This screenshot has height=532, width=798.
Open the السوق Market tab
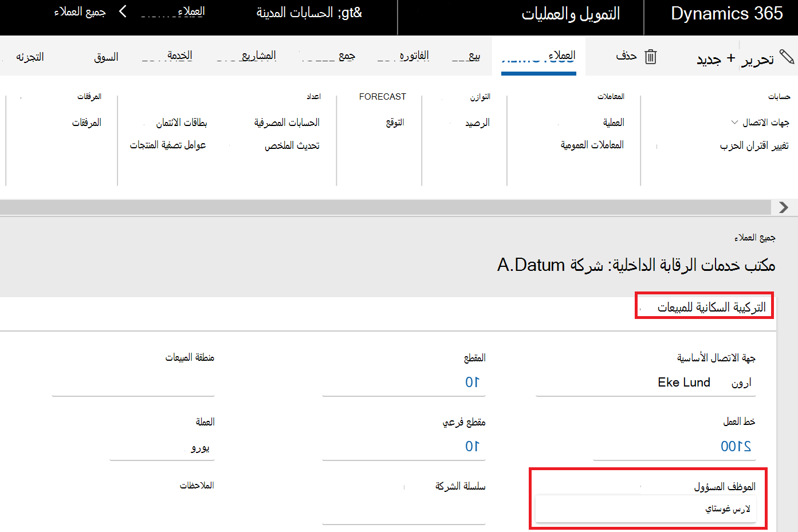(x=106, y=57)
